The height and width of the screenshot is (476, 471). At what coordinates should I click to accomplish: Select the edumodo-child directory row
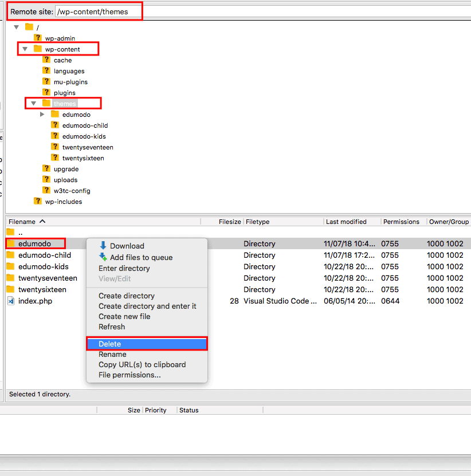point(45,255)
